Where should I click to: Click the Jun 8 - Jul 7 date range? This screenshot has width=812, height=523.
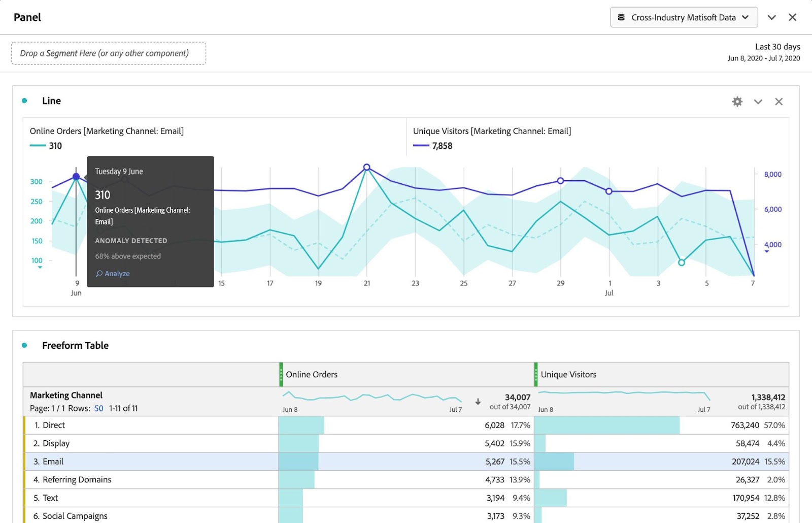point(763,58)
